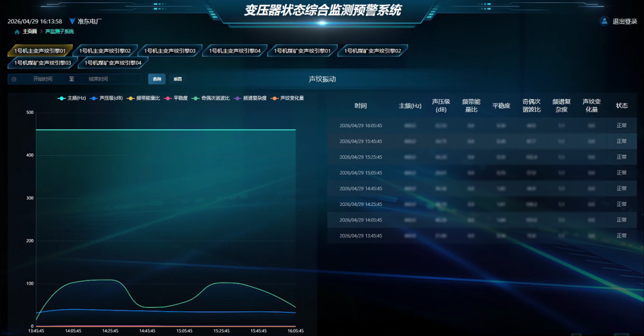
Task: Click the 查询 search button
Action: coord(157,79)
